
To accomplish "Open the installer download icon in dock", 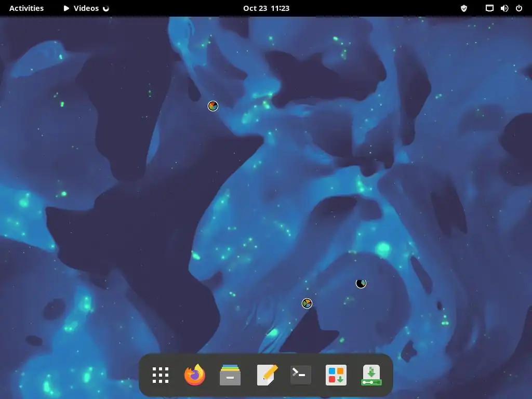I will 371,375.
